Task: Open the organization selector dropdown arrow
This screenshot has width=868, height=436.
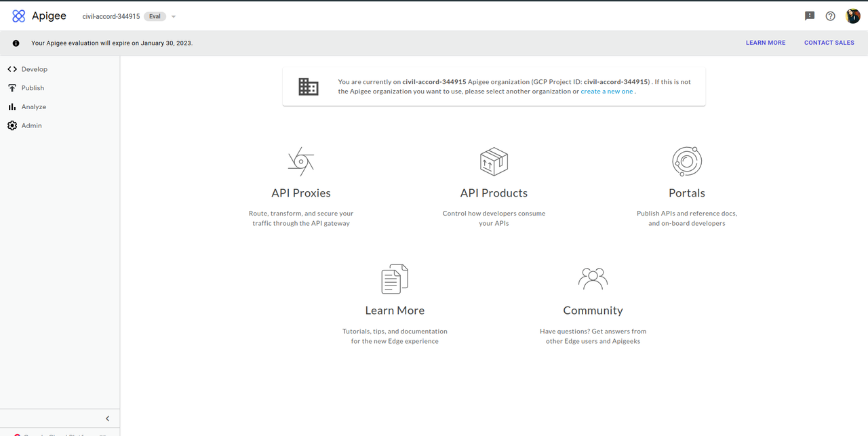Action: (x=174, y=16)
